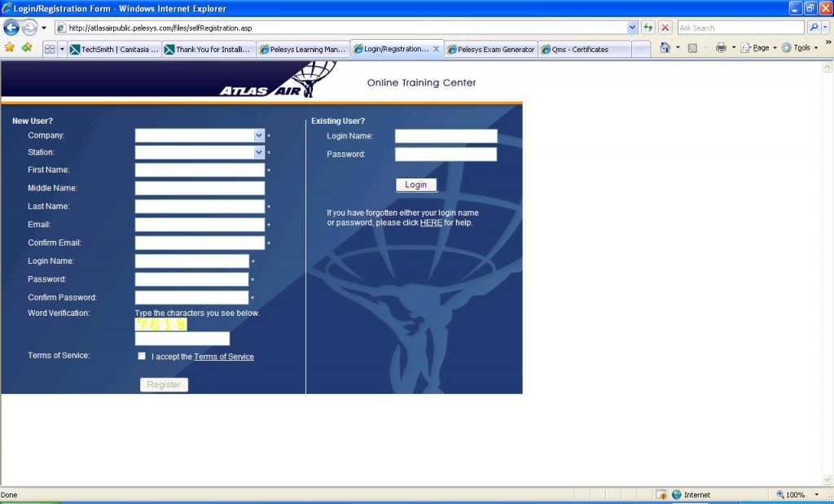Image resolution: width=834 pixels, height=504 pixels.
Task: Open the Favorites Center star icon
Action: tap(9, 48)
